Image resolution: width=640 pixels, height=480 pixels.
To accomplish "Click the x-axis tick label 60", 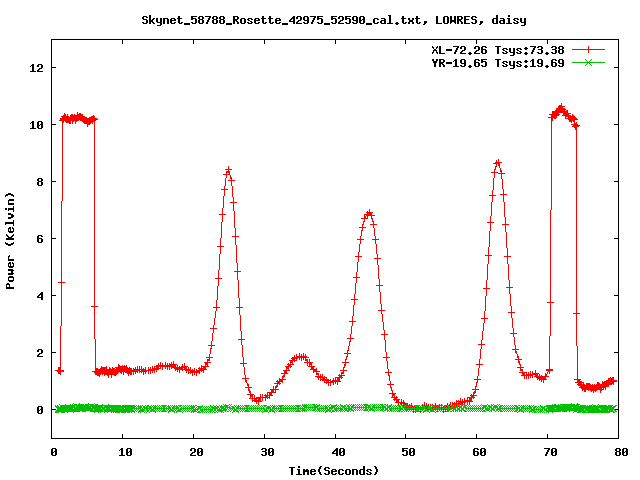I will point(479,452).
